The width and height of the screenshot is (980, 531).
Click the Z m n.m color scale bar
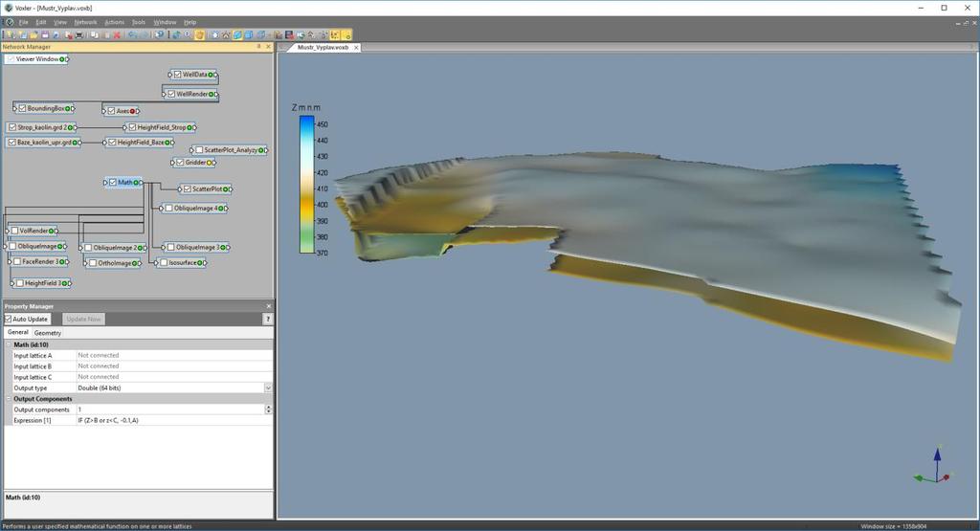click(x=306, y=185)
